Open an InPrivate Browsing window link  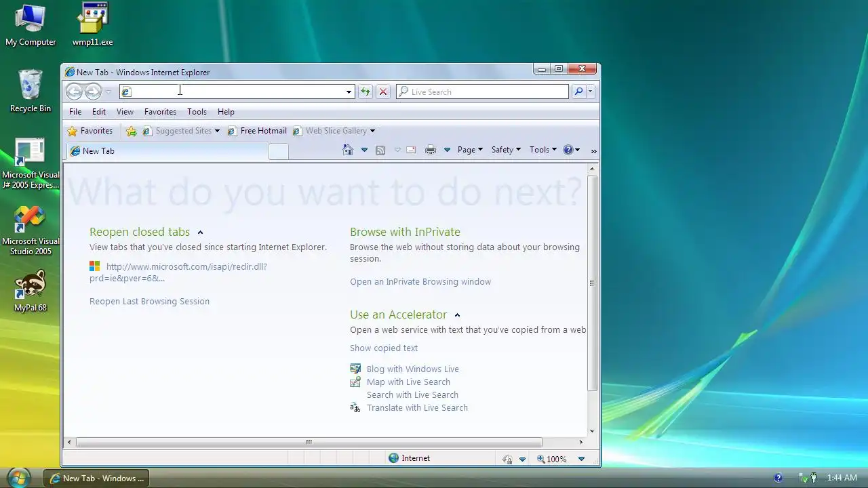tap(420, 282)
